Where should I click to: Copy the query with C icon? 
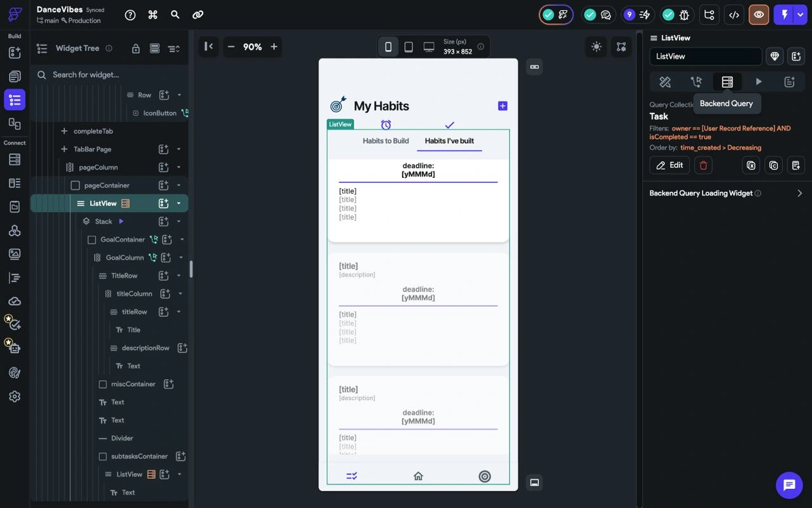click(774, 165)
